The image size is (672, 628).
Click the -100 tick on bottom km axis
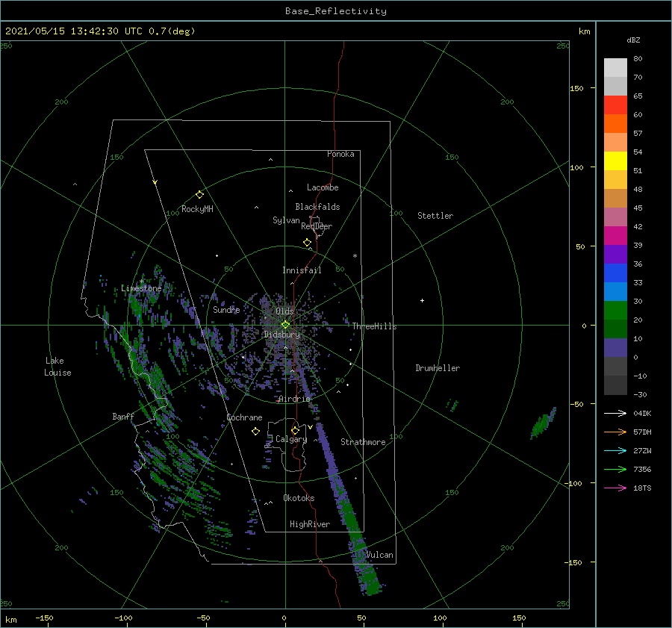click(x=123, y=618)
